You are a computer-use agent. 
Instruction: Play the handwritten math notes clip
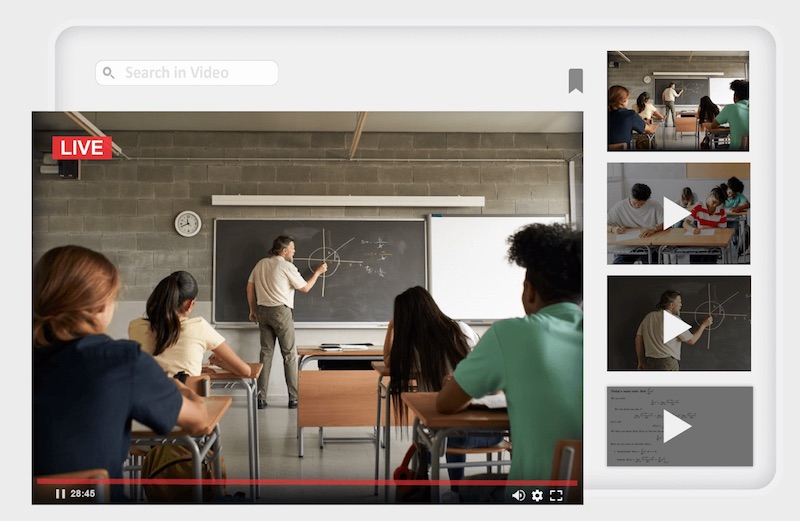pos(678,426)
